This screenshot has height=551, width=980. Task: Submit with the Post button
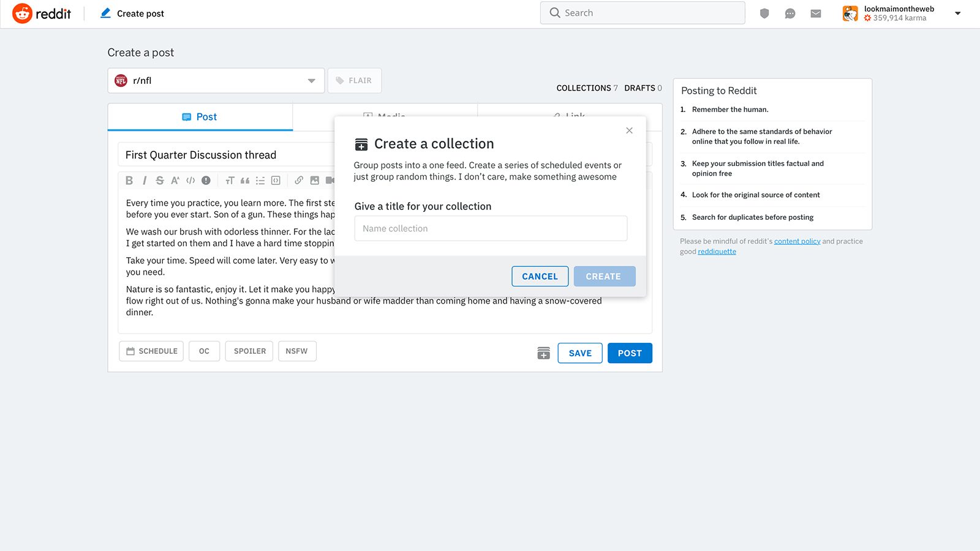click(630, 353)
